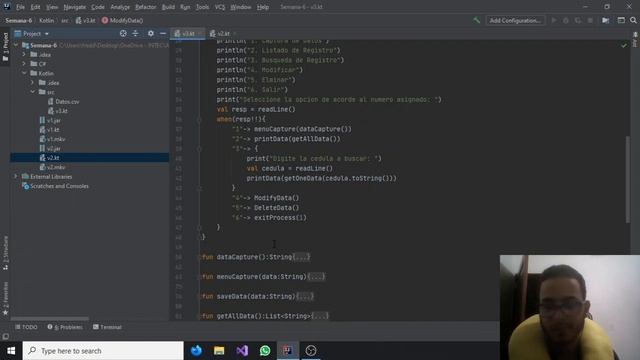Click the Stop square icon in toolbar

(590, 20)
